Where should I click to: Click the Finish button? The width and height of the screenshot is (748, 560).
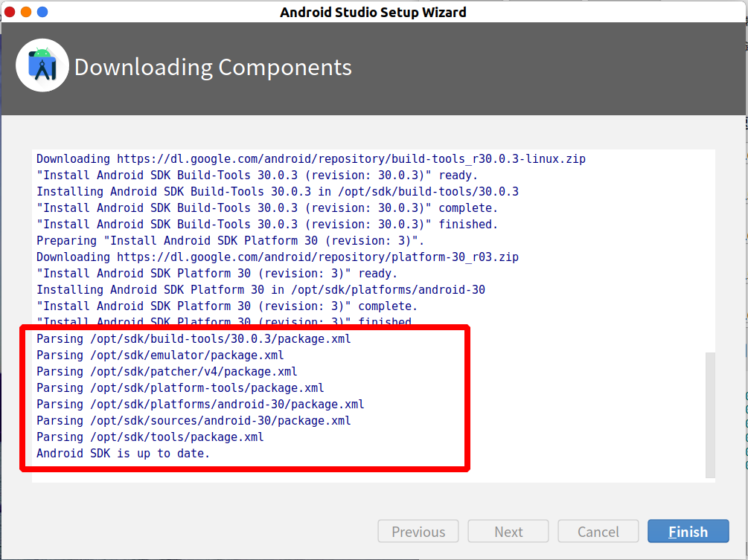pos(688,531)
